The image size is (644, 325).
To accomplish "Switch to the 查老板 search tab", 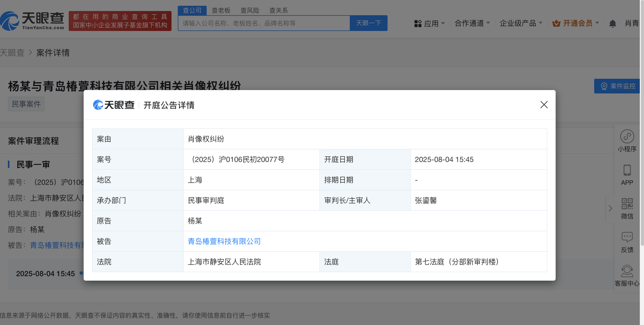I will (x=221, y=11).
